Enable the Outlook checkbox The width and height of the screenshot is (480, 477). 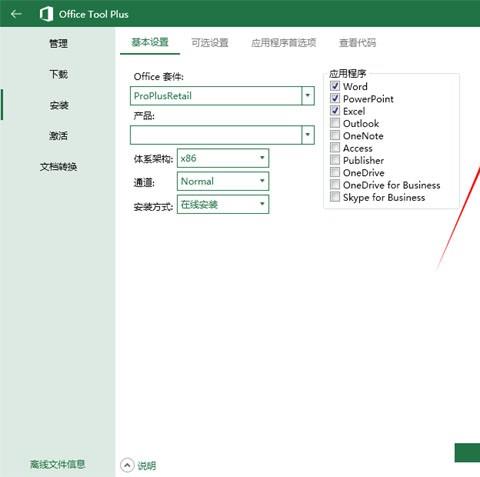[335, 123]
